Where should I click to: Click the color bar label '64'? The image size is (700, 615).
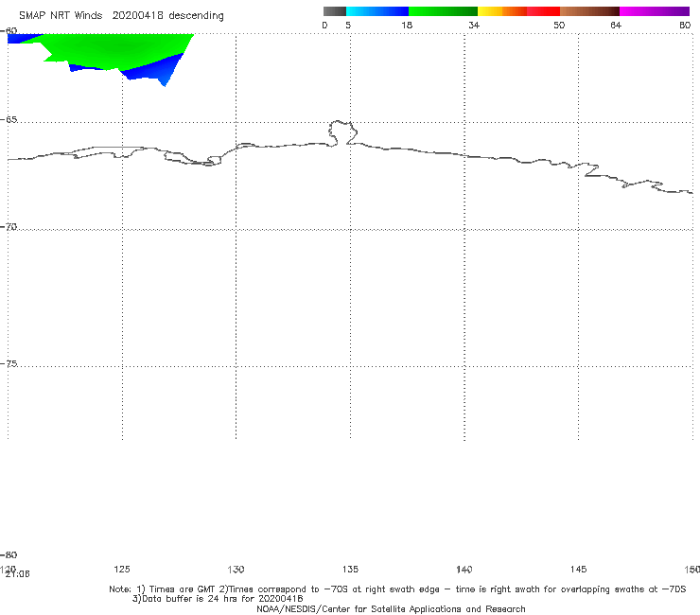[616, 25]
